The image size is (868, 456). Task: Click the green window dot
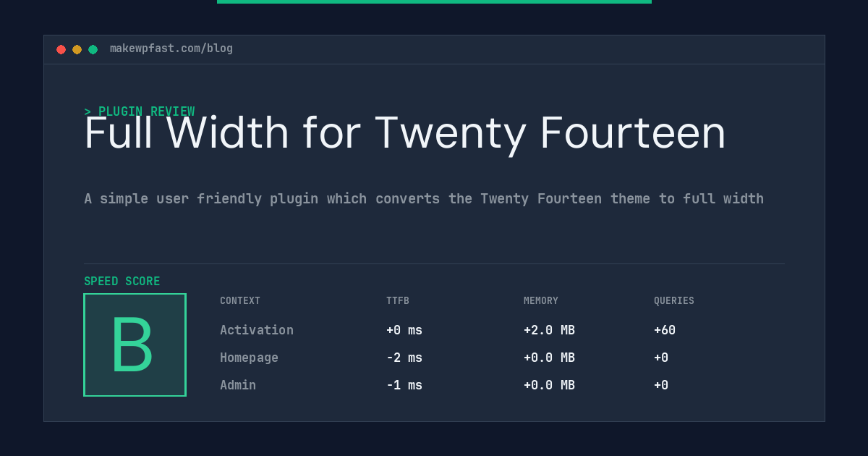93,49
